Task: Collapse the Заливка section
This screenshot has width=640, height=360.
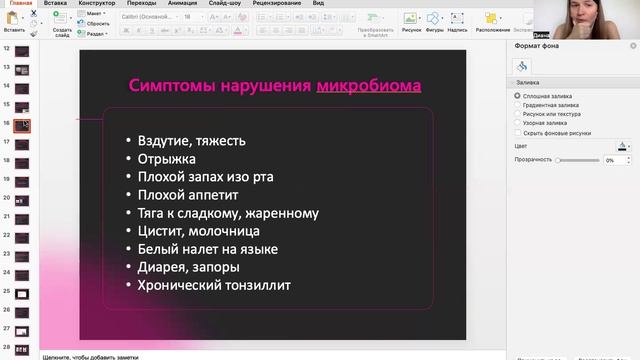Action: pos(513,82)
